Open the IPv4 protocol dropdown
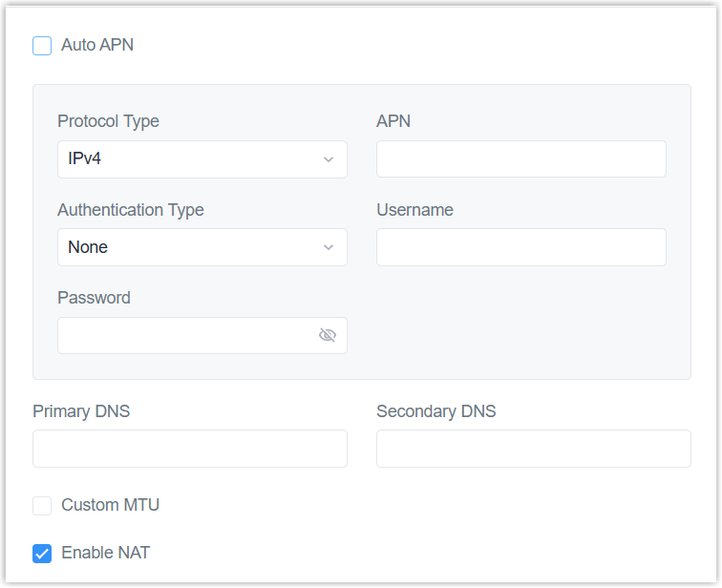This screenshot has width=722, height=588. 191,159
